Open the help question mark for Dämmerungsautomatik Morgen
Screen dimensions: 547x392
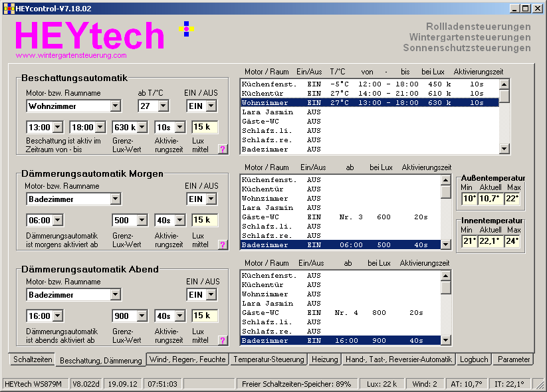223,245
